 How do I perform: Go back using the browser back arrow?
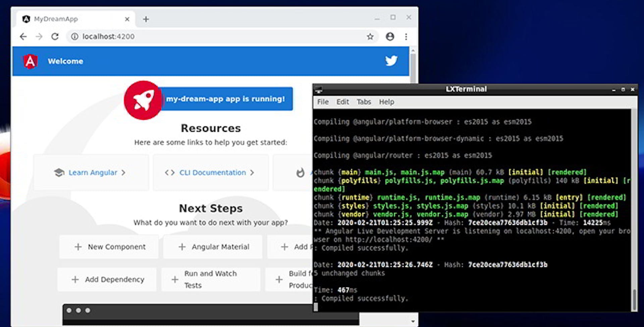(x=23, y=37)
